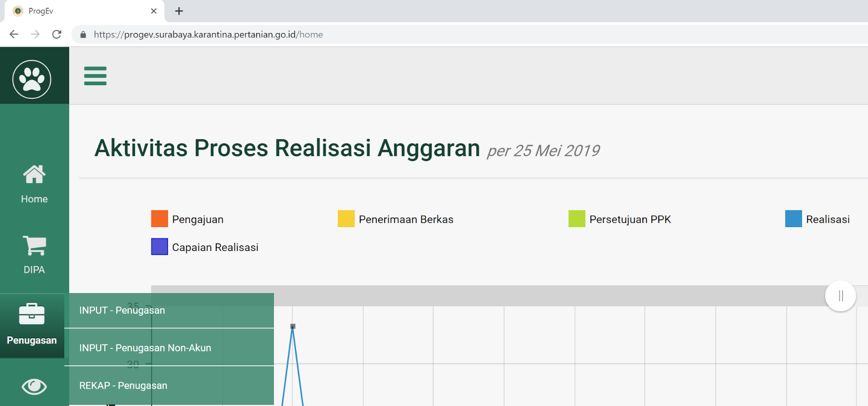The image size is (868, 406).
Task: Click the browser reload icon
Action: pos(57,34)
